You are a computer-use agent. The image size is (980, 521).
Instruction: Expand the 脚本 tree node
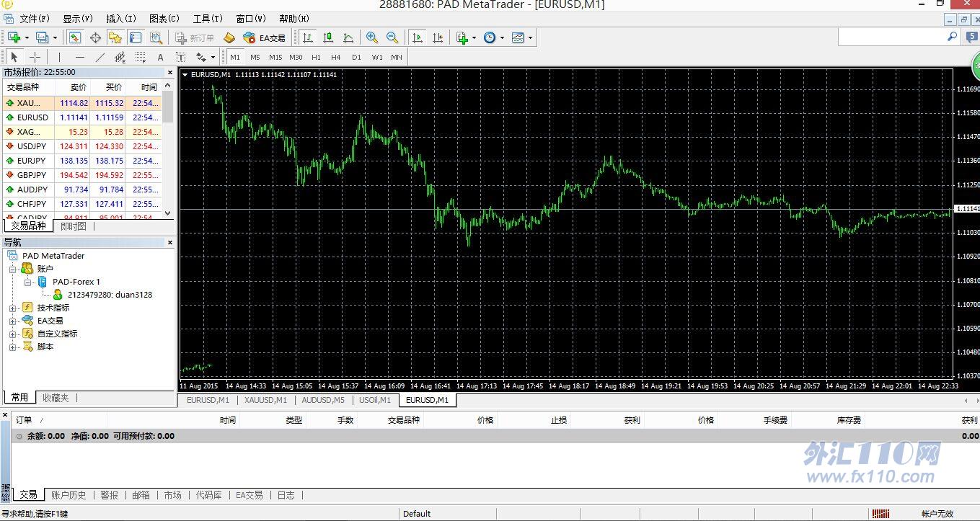tap(12, 347)
